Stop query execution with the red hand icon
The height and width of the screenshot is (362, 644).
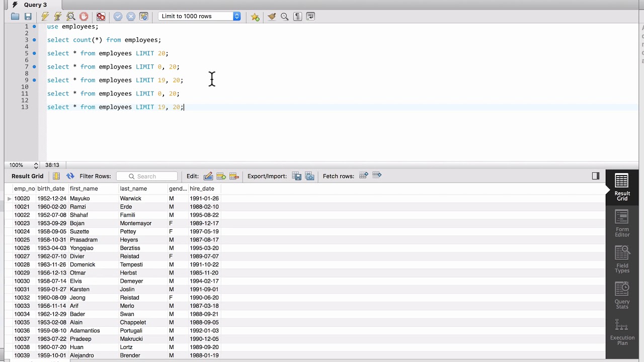pyautogui.click(x=84, y=17)
